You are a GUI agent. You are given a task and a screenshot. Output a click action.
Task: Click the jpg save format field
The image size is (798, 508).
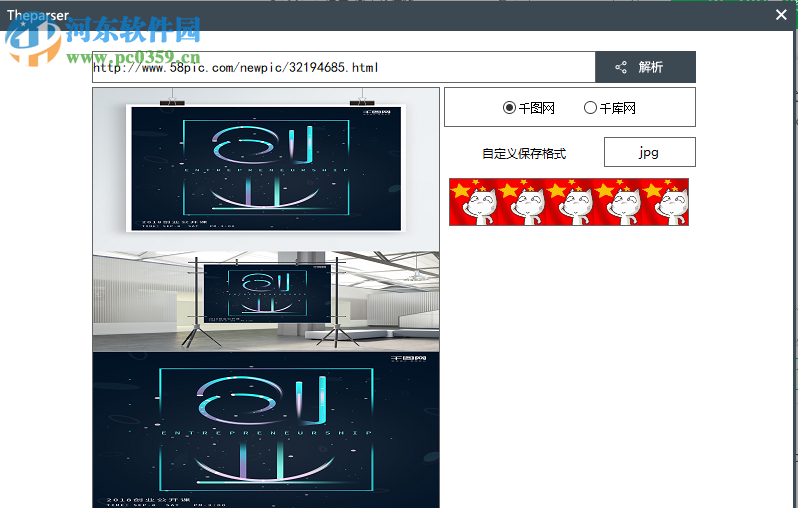(649, 152)
